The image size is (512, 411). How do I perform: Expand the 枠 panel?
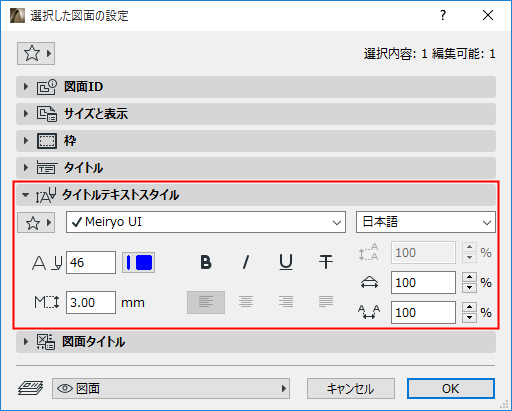point(256,141)
